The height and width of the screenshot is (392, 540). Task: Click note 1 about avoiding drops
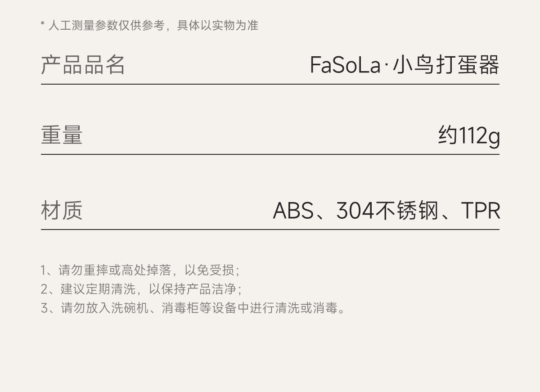pyautogui.click(x=140, y=270)
